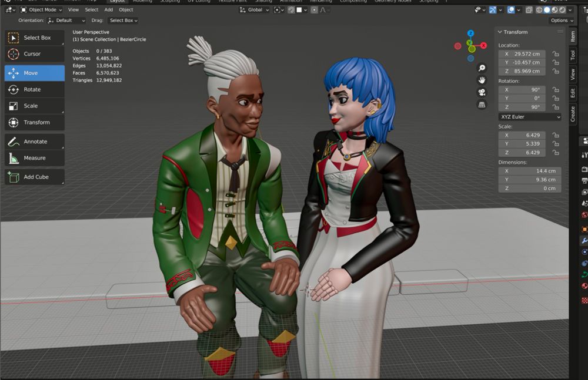588x380 pixels.
Task: Switch to the View sidebar tab
Action: coord(573,74)
